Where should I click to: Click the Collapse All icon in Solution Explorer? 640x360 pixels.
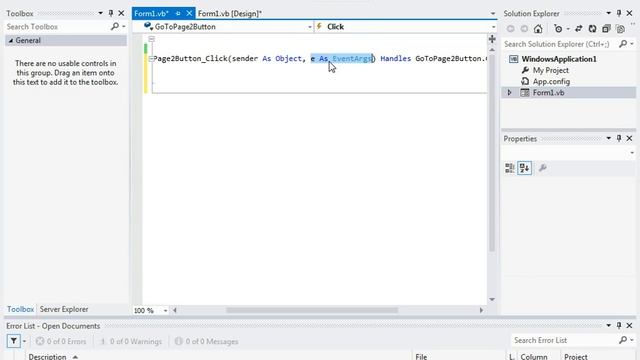pos(606,29)
